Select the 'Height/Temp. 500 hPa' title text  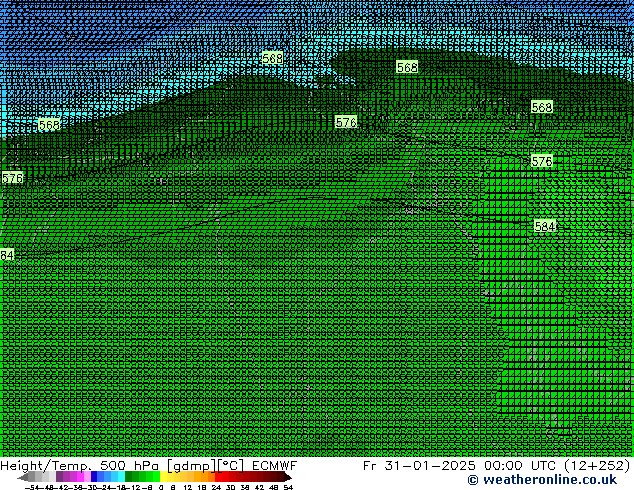pos(80,466)
